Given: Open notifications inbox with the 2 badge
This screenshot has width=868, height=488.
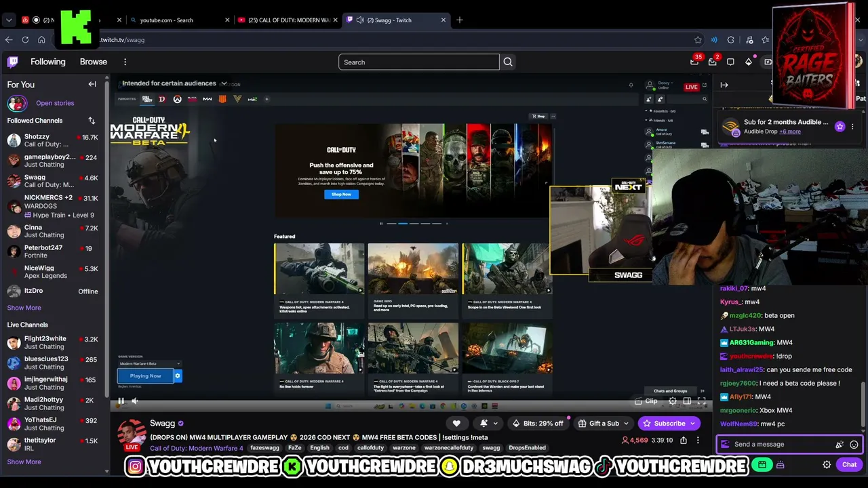Looking at the screenshot, I should 712,62.
